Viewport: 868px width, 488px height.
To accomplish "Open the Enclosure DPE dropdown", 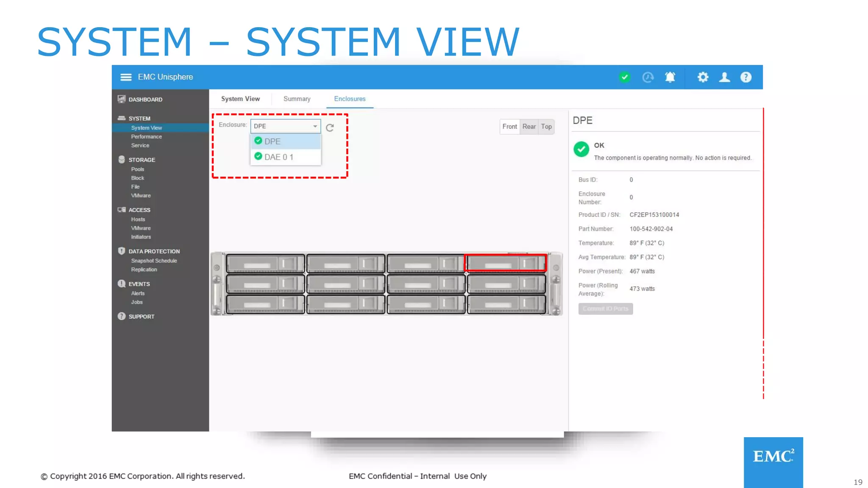I will [x=286, y=126].
